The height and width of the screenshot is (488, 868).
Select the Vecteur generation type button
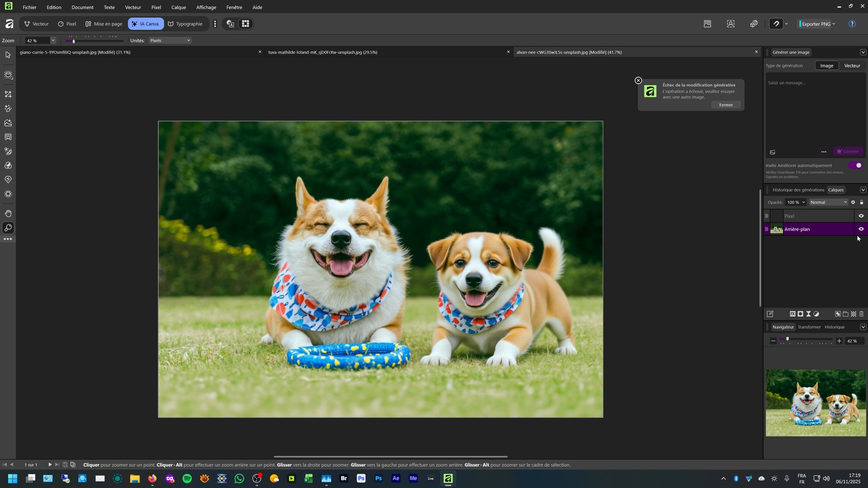click(x=852, y=66)
